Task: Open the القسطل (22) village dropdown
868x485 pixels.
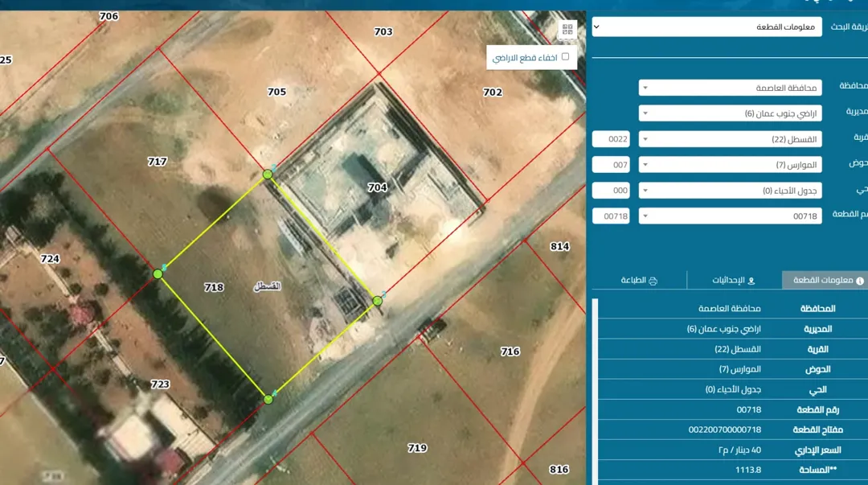Action: pos(730,139)
